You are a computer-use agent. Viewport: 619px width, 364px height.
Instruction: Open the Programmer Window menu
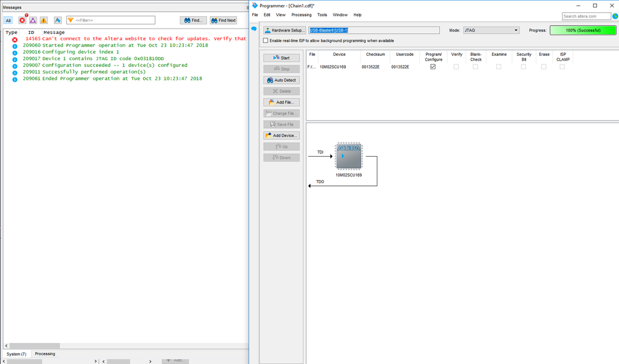(x=340, y=15)
